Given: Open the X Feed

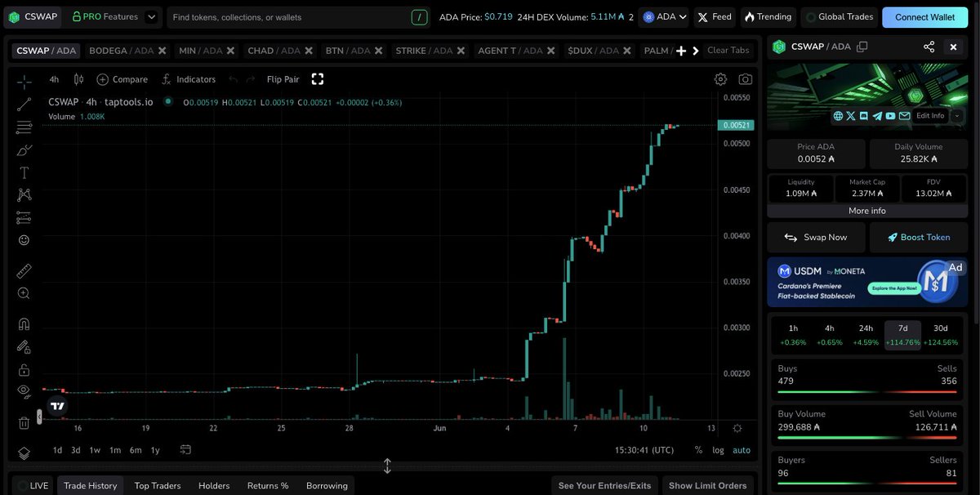Looking at the screenshot, I should pos(715,16).
